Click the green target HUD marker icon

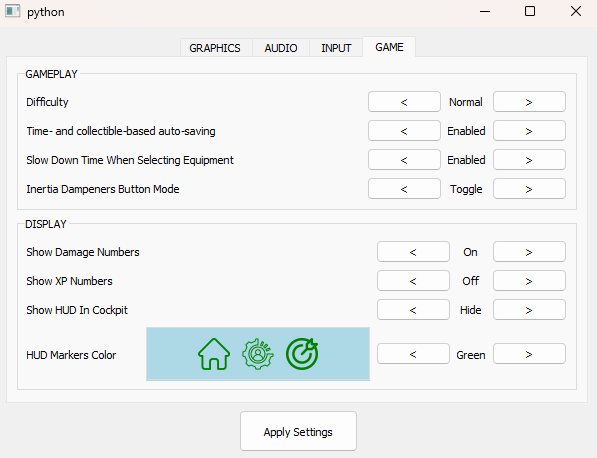click(302, 354)
